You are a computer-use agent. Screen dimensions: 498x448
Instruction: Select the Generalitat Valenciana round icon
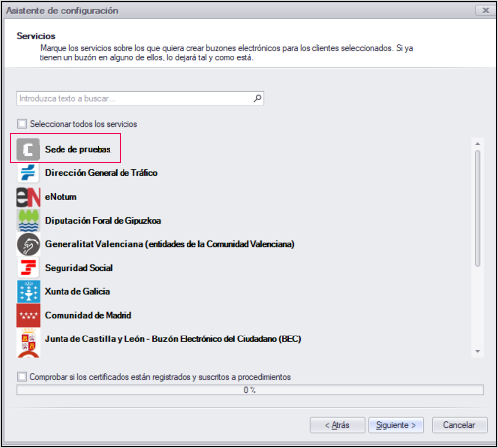coord(28,244)
